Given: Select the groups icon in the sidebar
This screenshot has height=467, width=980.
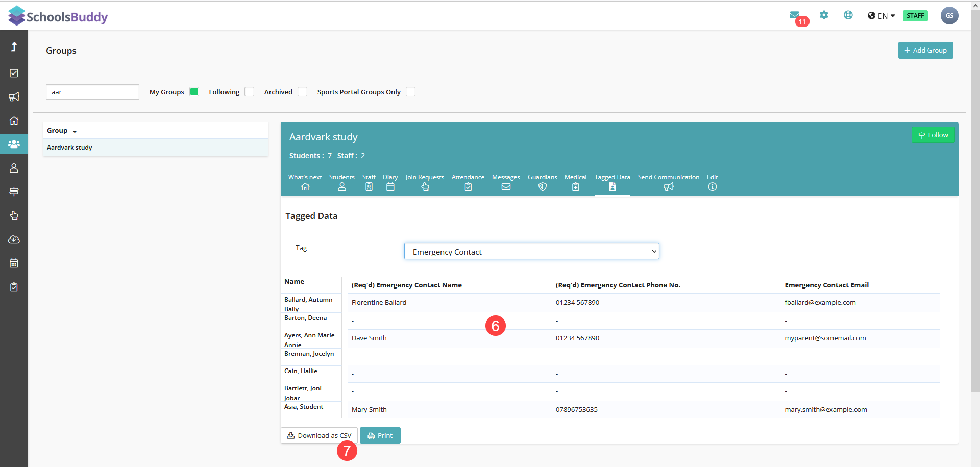Looking at the screenshot, I should coord(14,144).
